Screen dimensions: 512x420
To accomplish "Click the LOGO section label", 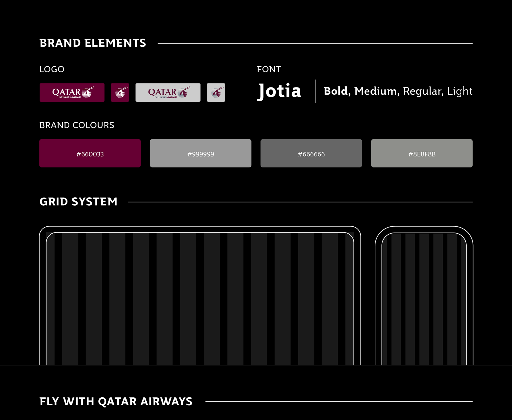I will pos(52,69).
